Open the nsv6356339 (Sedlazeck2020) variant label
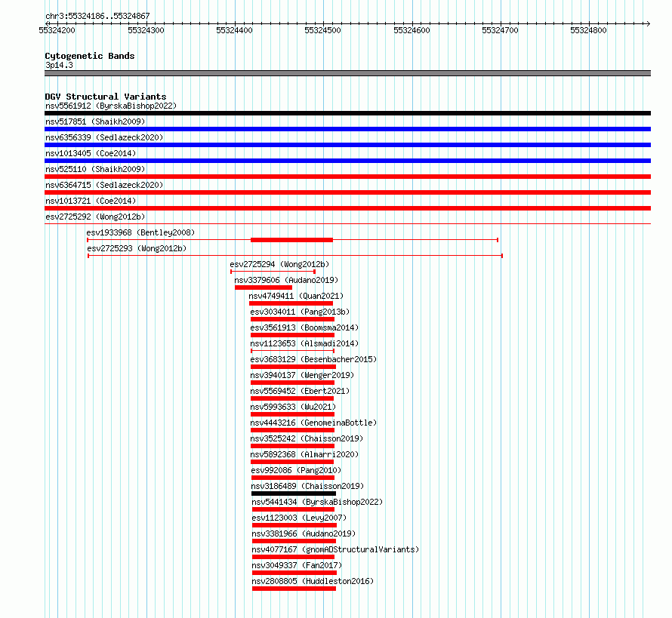The height and width of the screenshot is (618, 672). point(104,137)
